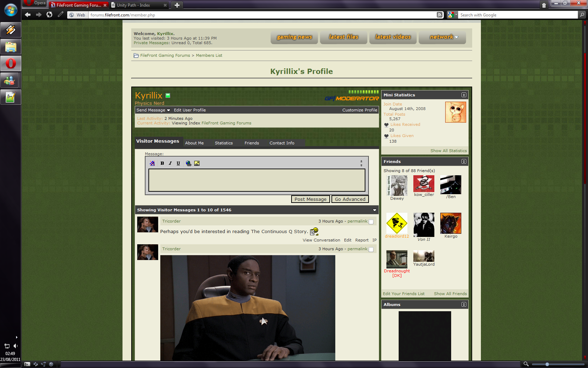Toggle underline formatting in message editor
The image size is (588, 368).
[178, 163]
